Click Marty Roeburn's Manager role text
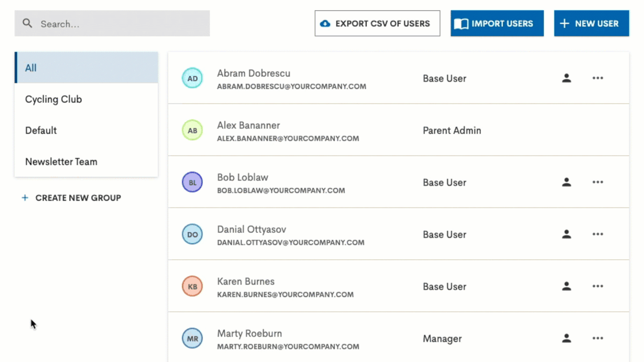This screenshot has width=644, height=362. click(x=442, y=339)
